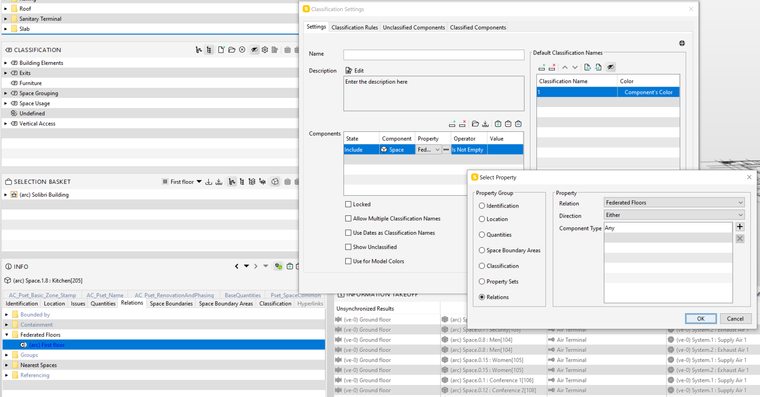
Task: Open the Classified Components tab
Action: coord(478,28)
